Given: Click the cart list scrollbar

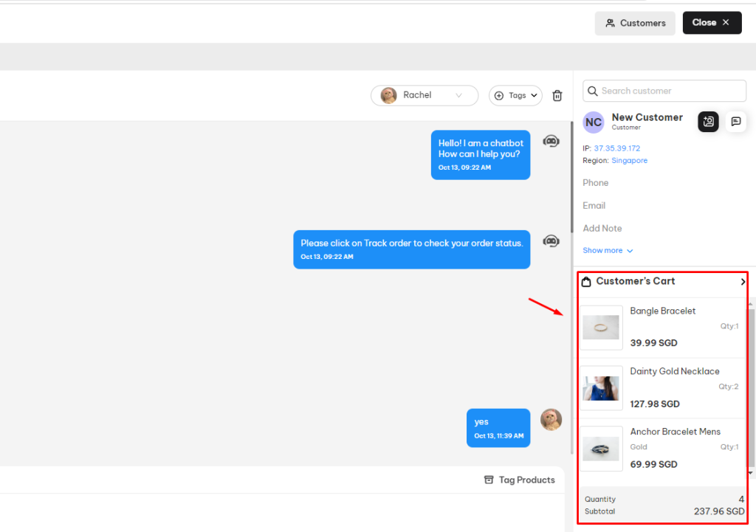Looking at the screenshot, I should [x=751, y=388].
